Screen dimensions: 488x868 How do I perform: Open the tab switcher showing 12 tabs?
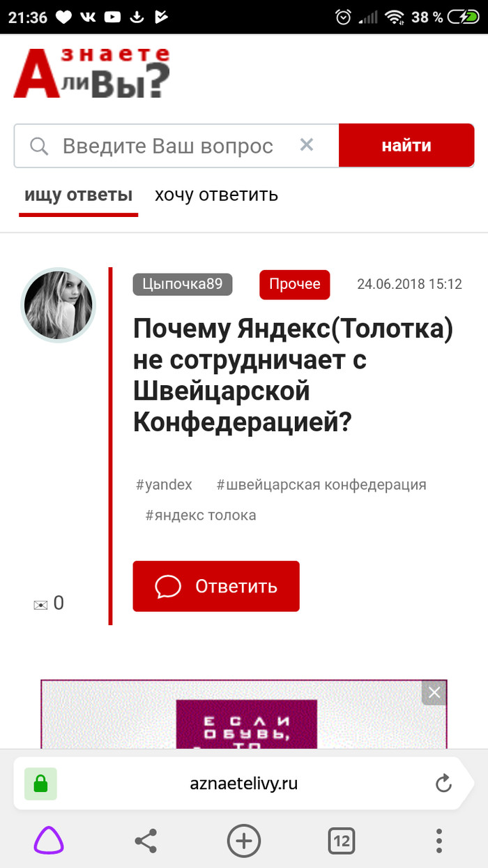pyautogui.click(x=341, y=841)
